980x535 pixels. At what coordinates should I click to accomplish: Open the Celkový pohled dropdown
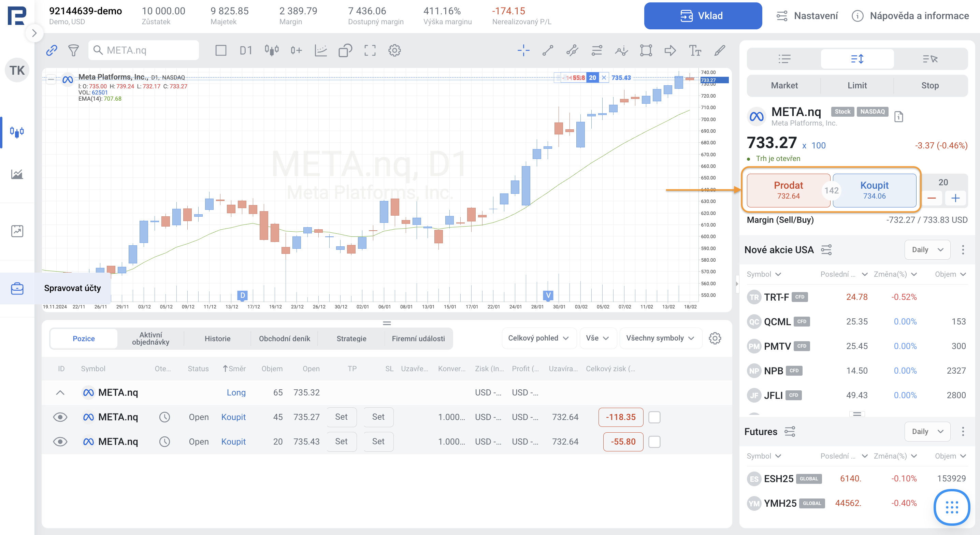coord(538,338)
